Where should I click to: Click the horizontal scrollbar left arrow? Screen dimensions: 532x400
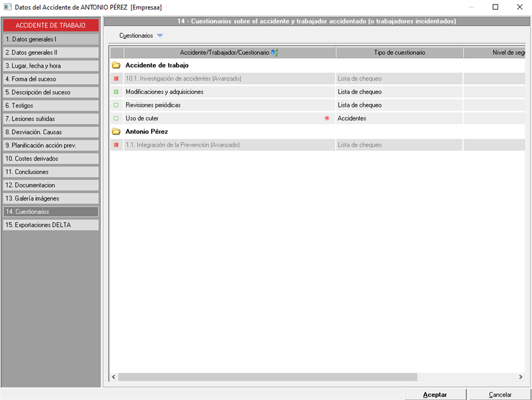114,377
